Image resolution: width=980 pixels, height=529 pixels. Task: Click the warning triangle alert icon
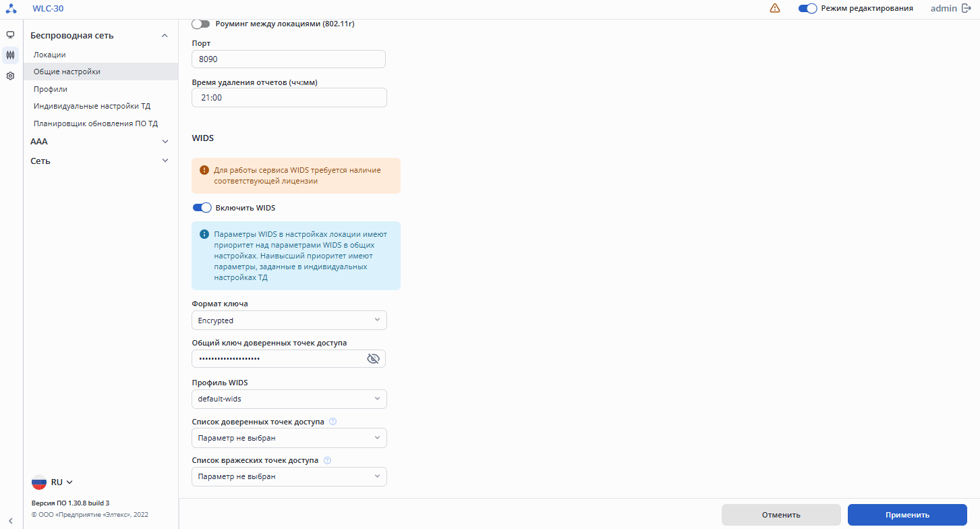775,9
